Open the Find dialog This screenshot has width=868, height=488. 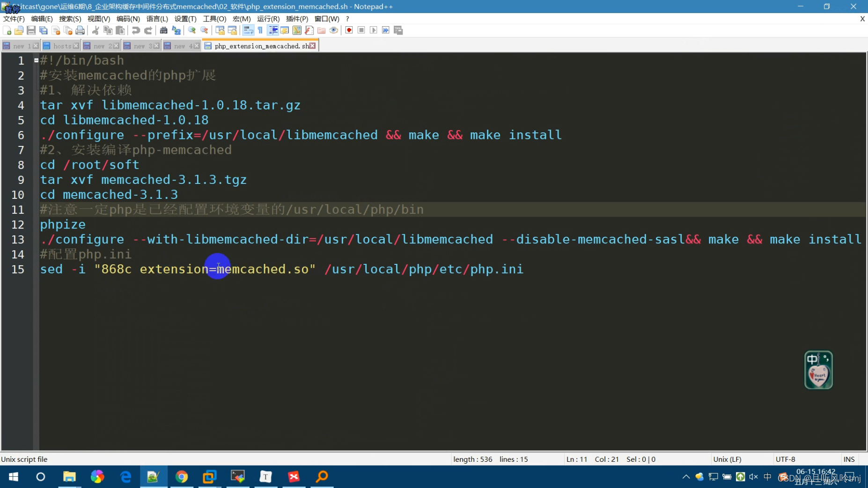click(x=163, y=30)
